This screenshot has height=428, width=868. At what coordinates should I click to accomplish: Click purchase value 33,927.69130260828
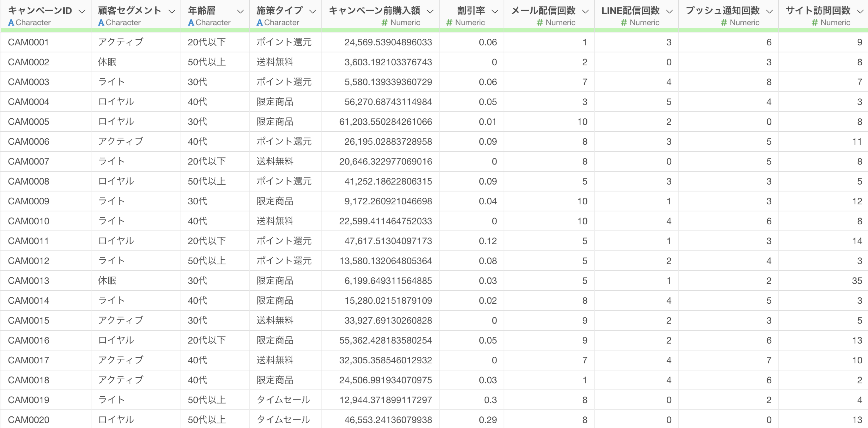[x=388, y=320]
